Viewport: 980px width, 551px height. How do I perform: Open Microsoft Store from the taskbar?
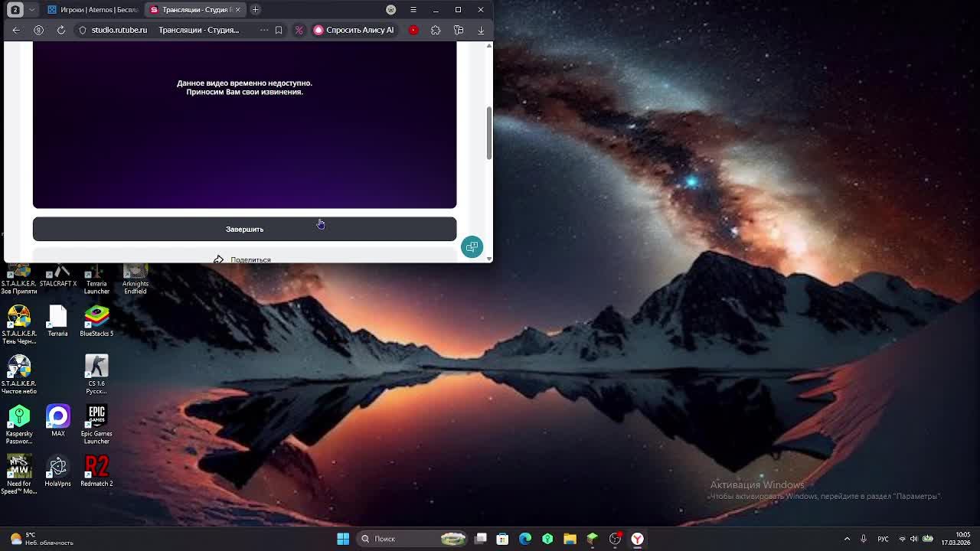502,539
